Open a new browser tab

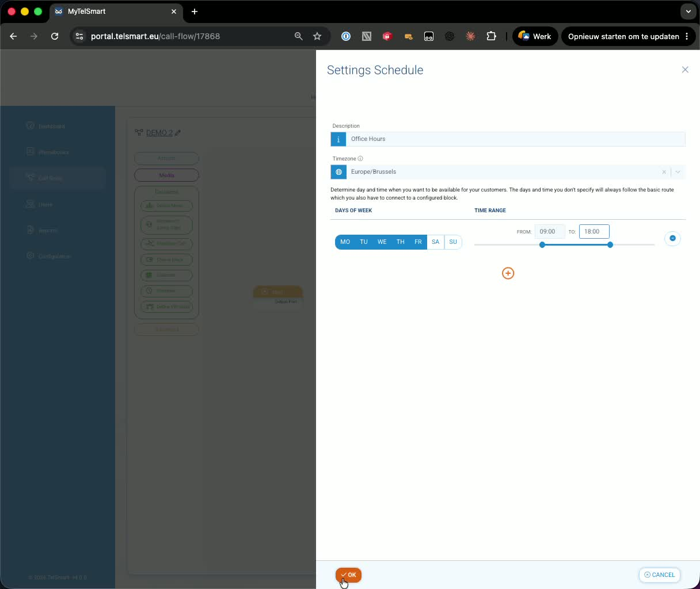pyautogui.click(x=195, y=12)
